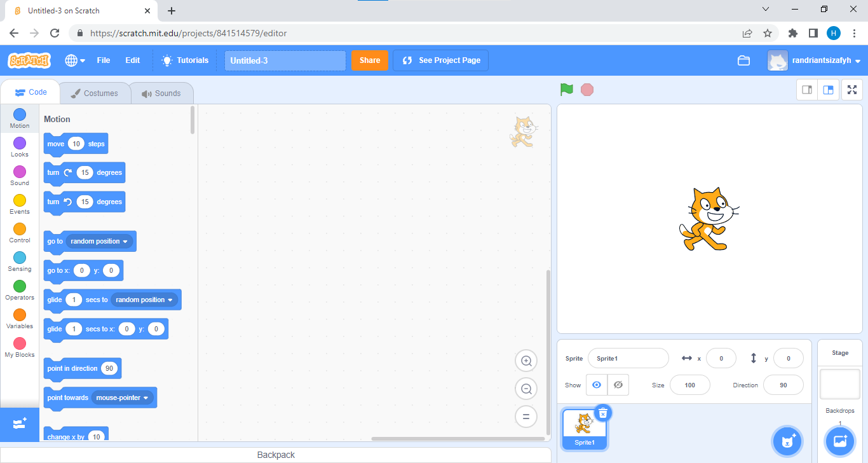Select the Operators block category
Image resolution: width=868 pixels, height=463 pixels.
click(20, 290)
